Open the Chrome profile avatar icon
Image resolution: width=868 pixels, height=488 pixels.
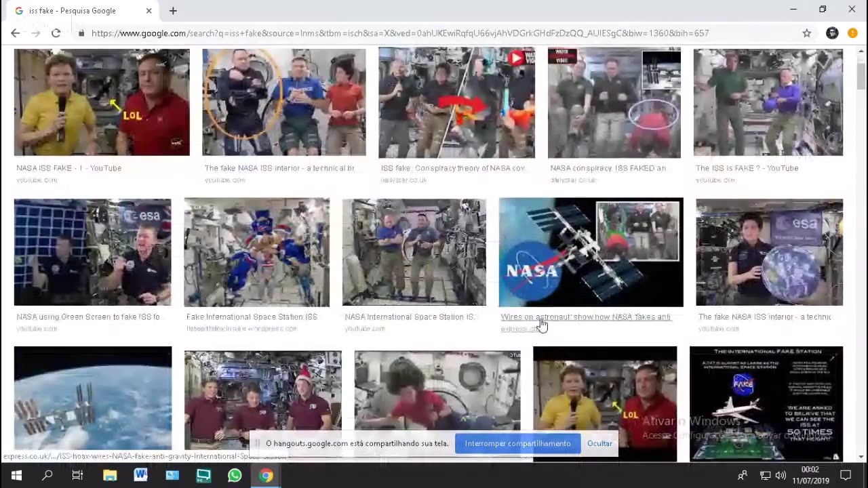[832, 33]
